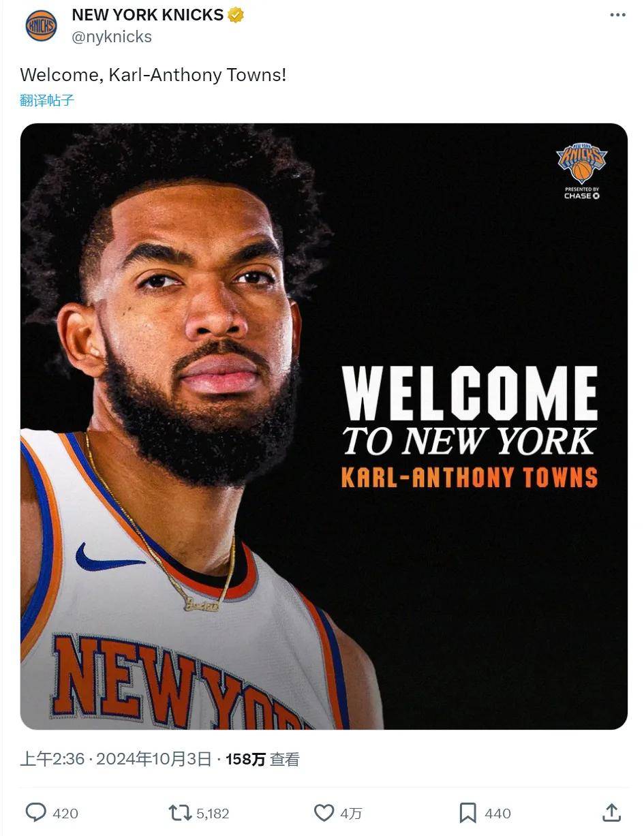Like the post with heart icon

324,812
